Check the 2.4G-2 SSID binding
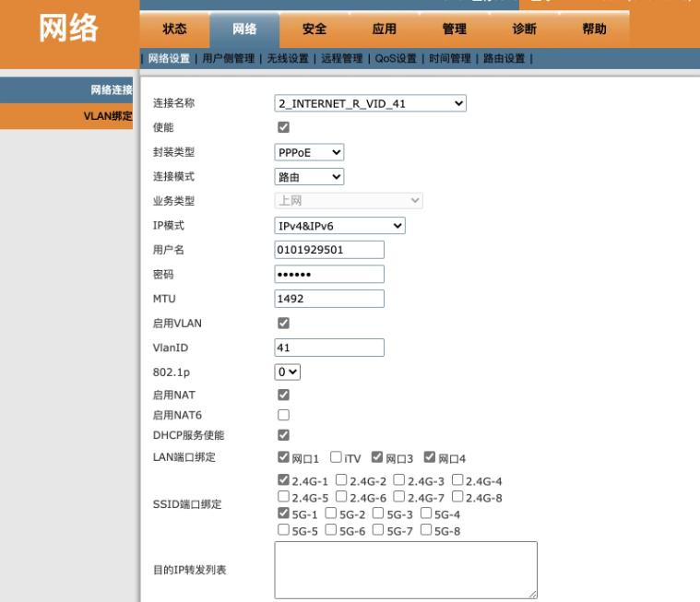The height and width of the screenshot is (602, 700). tap(341, 479)
